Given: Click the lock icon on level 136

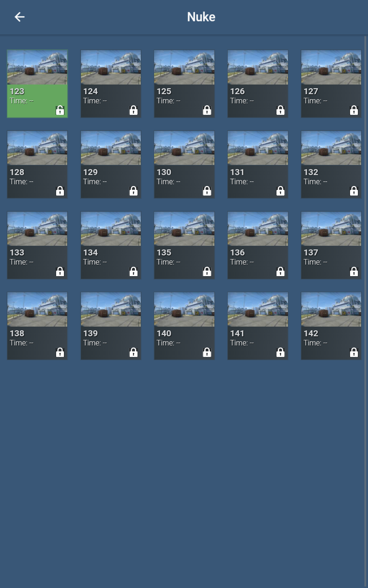Looking at the screenshot, I should click(281, 271).
